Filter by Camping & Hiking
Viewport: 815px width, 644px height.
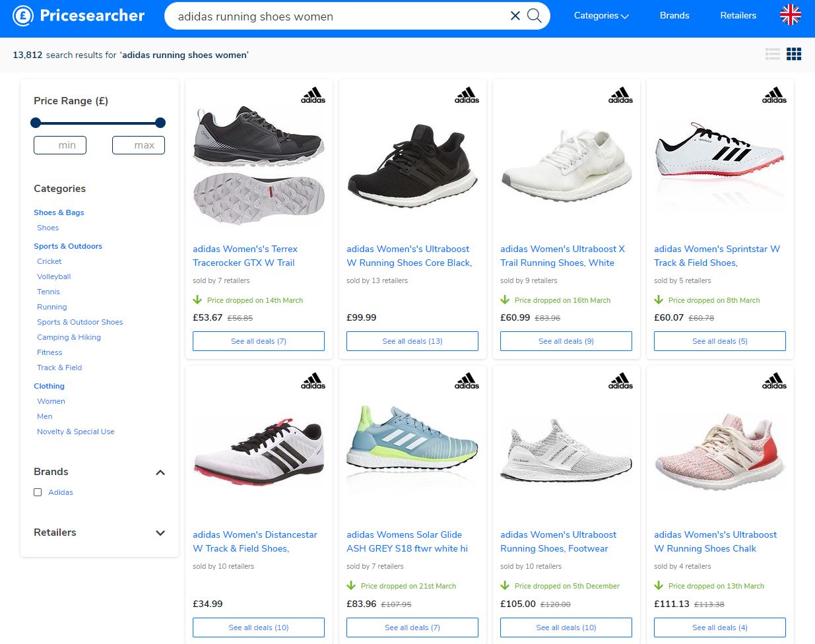click(x=69, y=337)
